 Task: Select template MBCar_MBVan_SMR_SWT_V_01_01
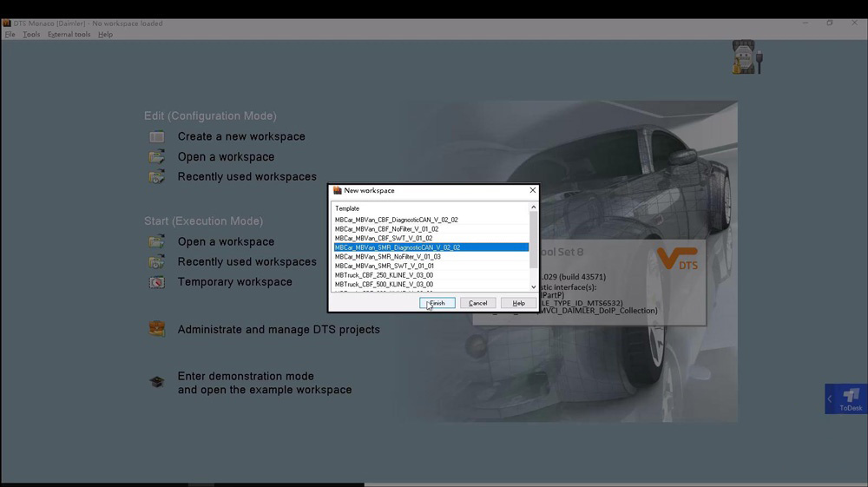431,266
